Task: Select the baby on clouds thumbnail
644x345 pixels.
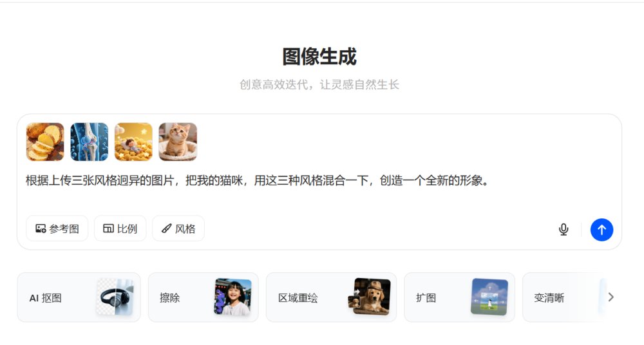Action: click(133, 142)
